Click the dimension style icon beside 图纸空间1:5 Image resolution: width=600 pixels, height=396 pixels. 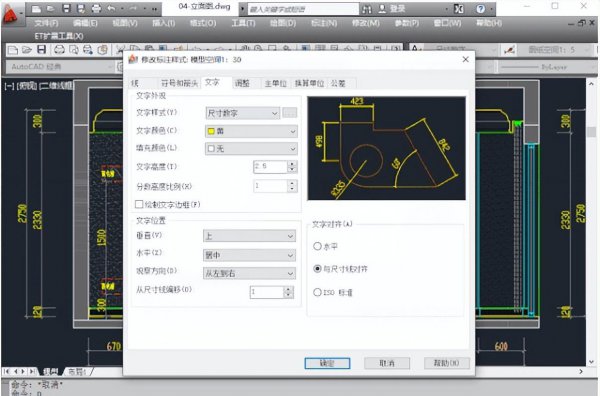509,50
